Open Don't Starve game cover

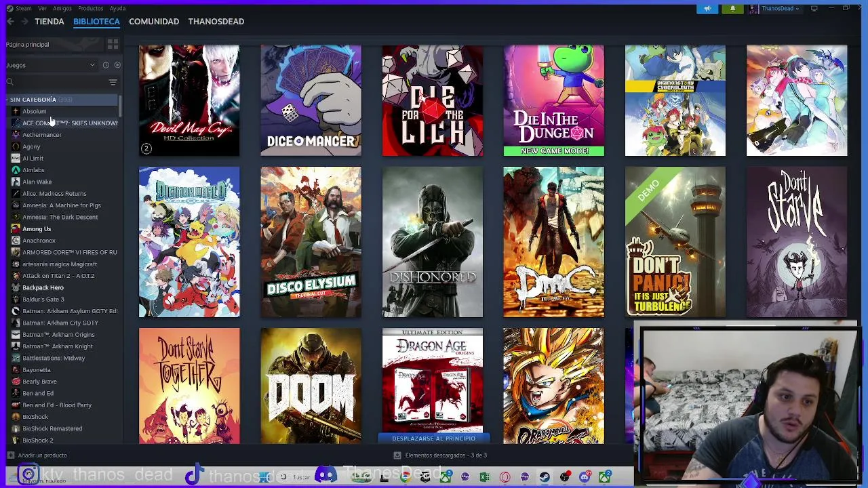click(x=797, y=242)
